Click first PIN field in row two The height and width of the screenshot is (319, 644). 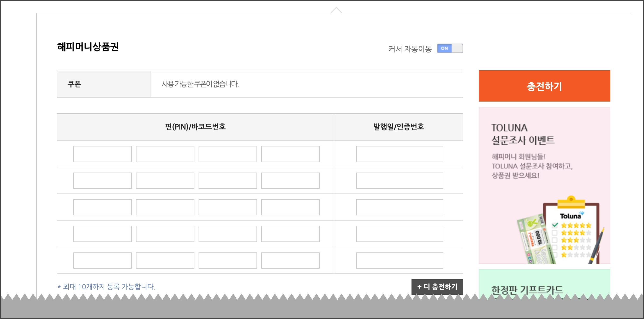tap(102, 181)
